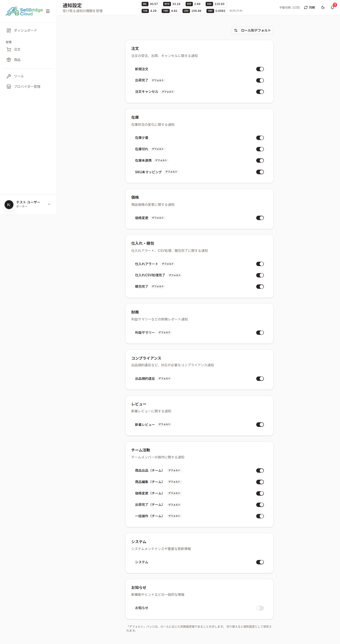This screenshot has height=644, width=340.
Task: Disable the 在庫切れ notification switch
Action: point(260,149)
